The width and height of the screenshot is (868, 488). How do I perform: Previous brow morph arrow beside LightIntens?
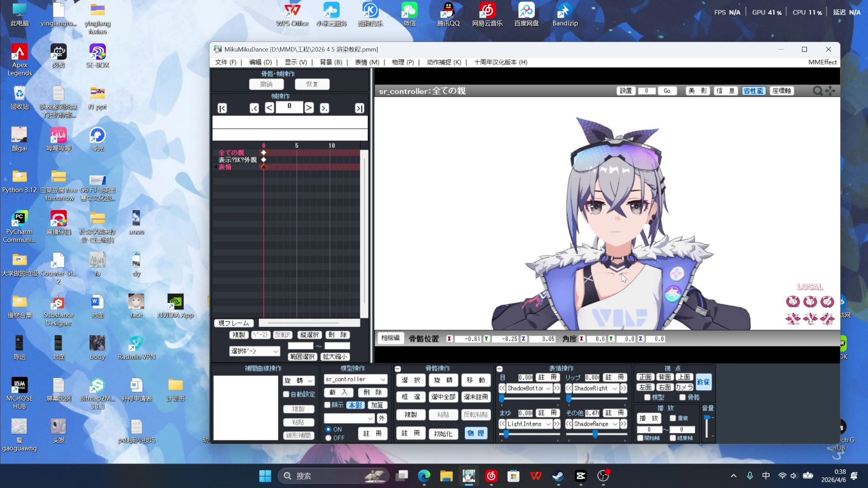click(502, 424)
